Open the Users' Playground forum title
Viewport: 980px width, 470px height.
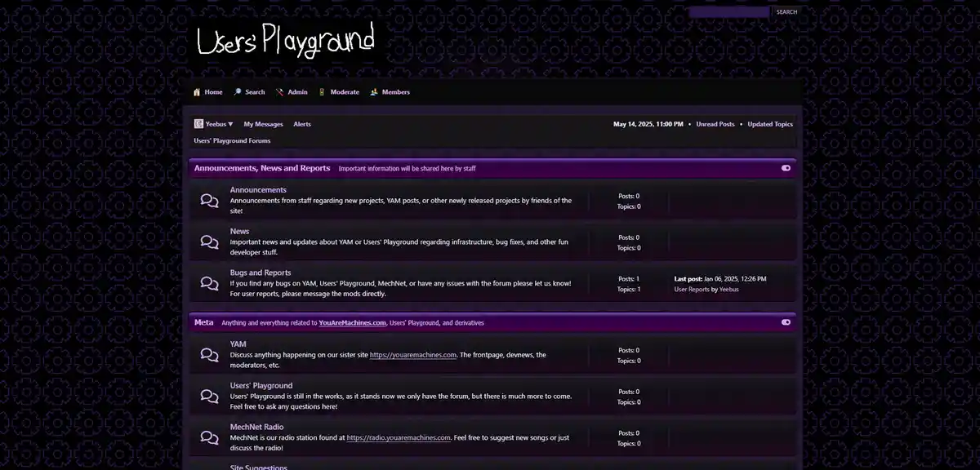pos(261,385)
